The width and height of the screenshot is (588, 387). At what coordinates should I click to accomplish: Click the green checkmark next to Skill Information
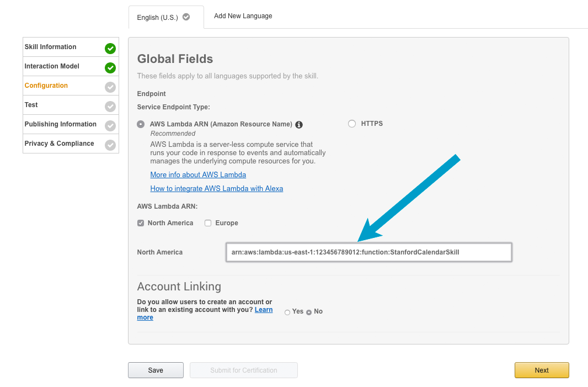(110, 49)
